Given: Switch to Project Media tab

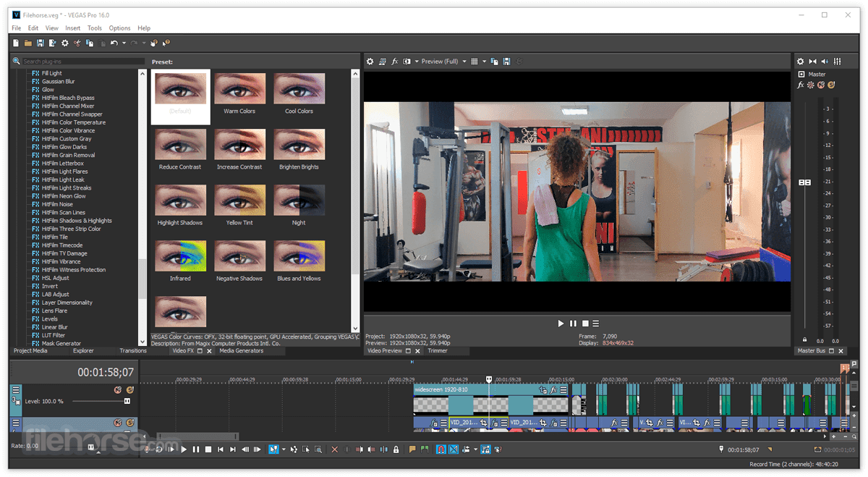Looking at the screenshot, I should pyautogui.click(x=30, y=351).
